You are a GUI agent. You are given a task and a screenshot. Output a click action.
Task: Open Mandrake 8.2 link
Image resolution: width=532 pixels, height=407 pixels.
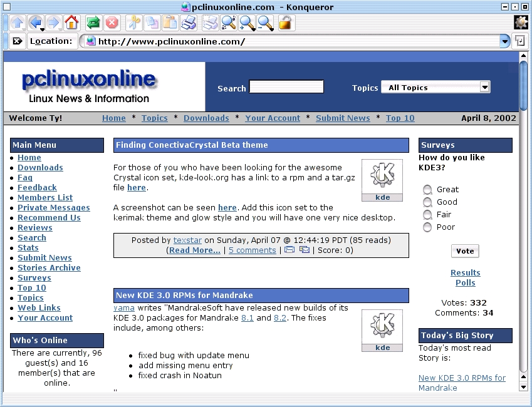click(x=280, y=318)
